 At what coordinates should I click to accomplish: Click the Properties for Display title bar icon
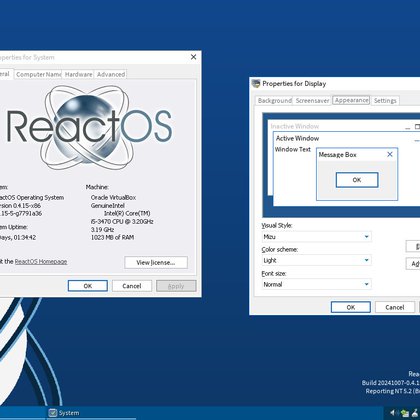point(256,83)
